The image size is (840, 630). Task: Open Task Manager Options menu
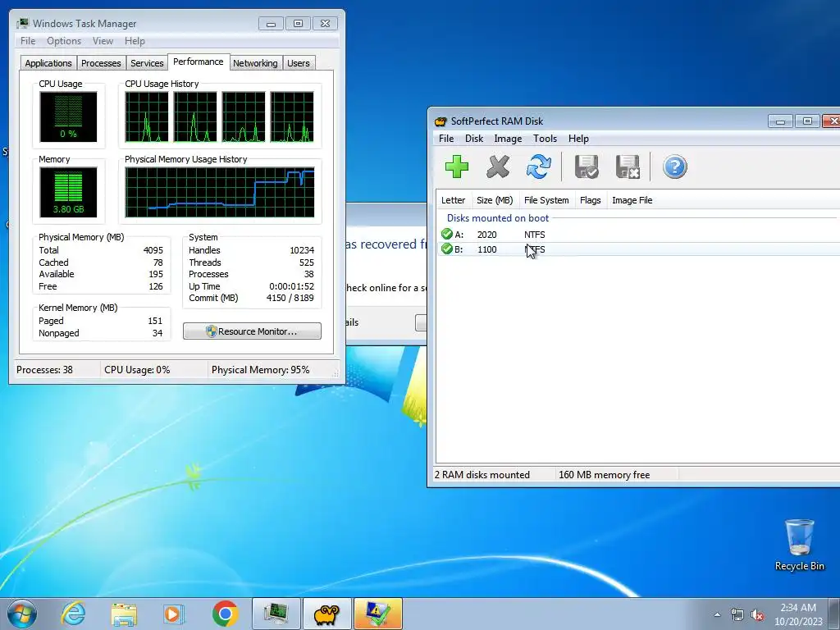pyautogui.click(x=64, y=41)
